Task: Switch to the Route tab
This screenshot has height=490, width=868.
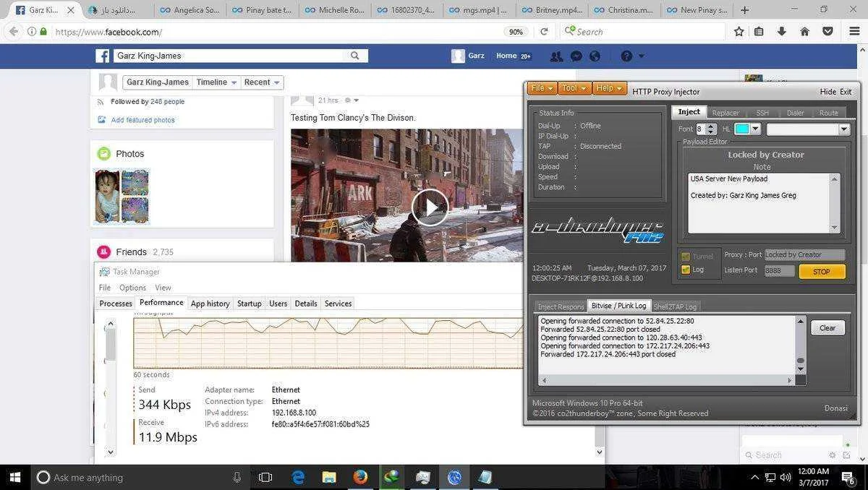Action: pyautogui.click(x=829, y=113)
